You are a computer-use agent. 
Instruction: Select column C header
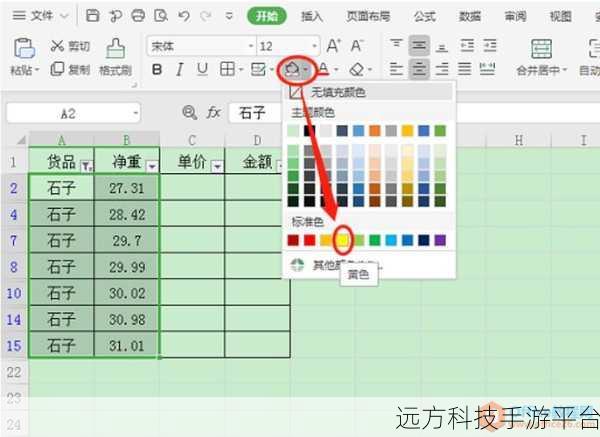click(x=192, y=140)
